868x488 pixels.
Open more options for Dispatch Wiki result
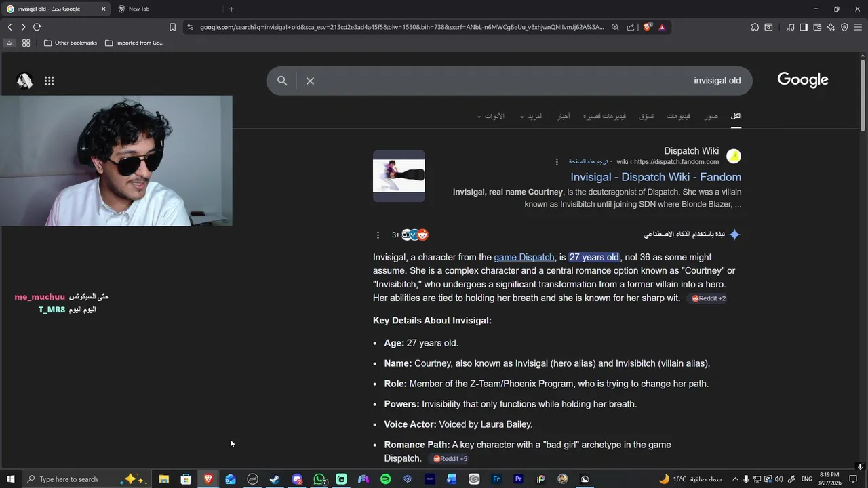tap(557, 162)
